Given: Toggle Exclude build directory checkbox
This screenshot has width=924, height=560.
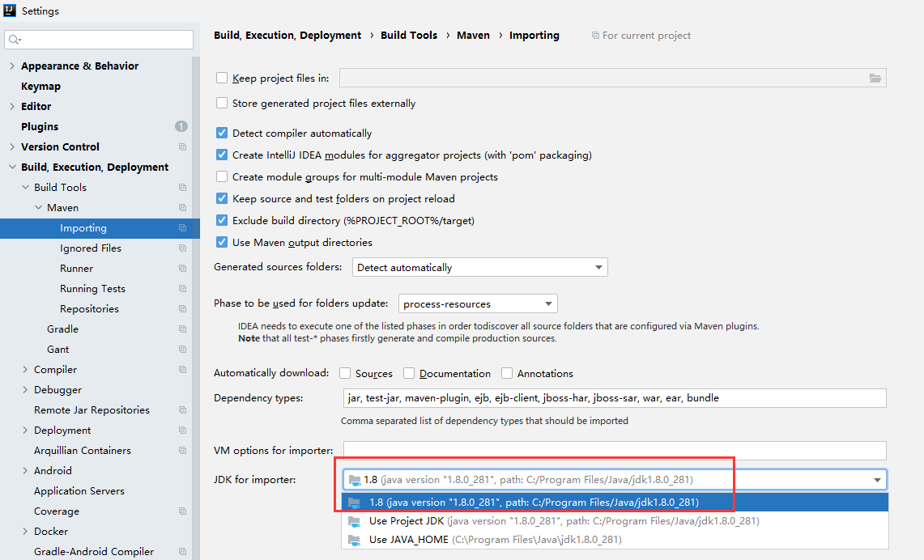Looking at the screenshot, I should click(222, 220).
